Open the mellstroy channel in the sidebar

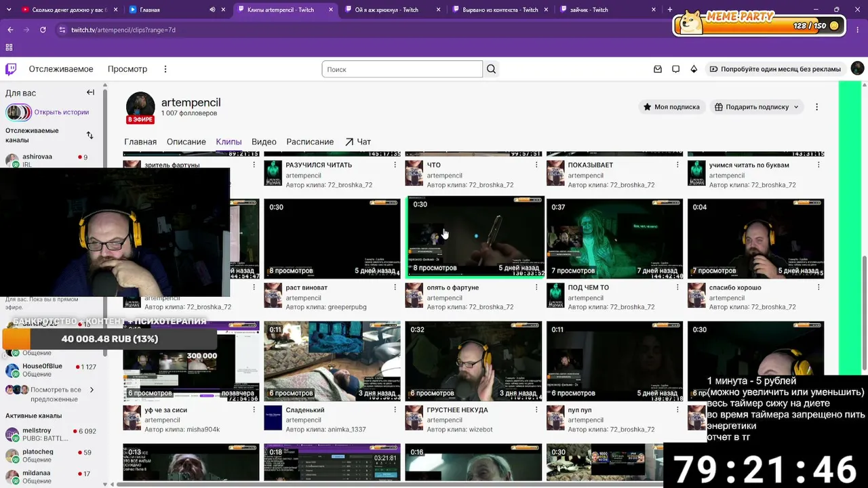point(52,434)
